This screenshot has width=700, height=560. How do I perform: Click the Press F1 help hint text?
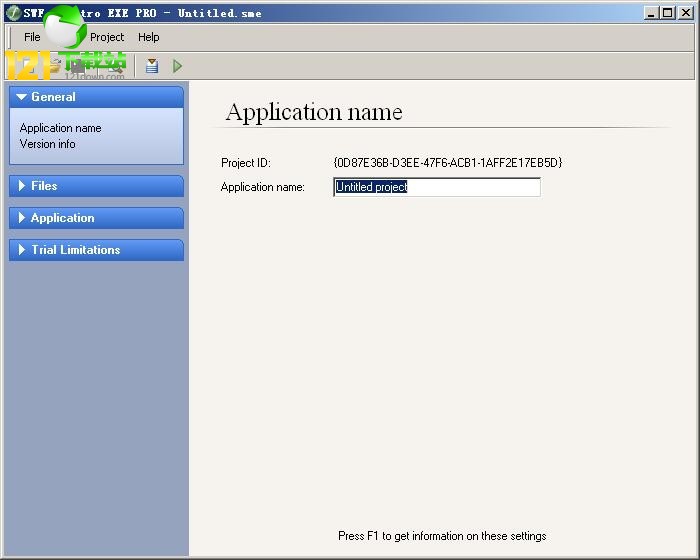(442, 536)
